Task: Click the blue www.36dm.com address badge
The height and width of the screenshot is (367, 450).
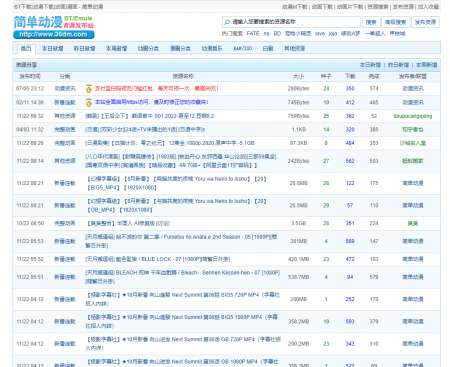Action: (x=54, y=34)
